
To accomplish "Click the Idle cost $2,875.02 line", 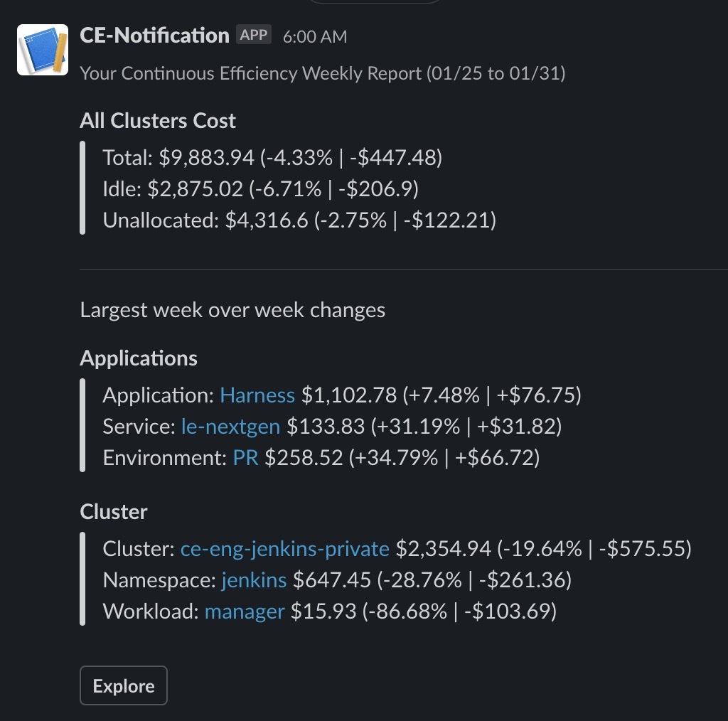I will click(x=260, y=189).
